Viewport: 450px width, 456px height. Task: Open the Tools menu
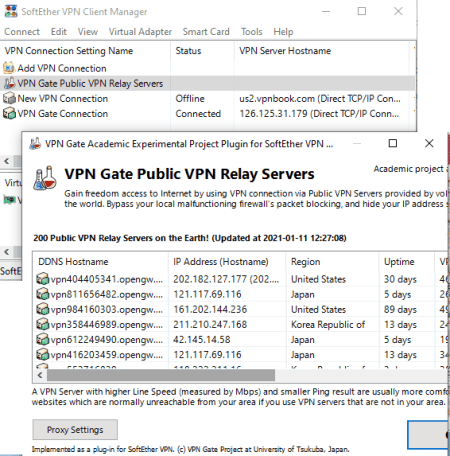pos(252,32)
